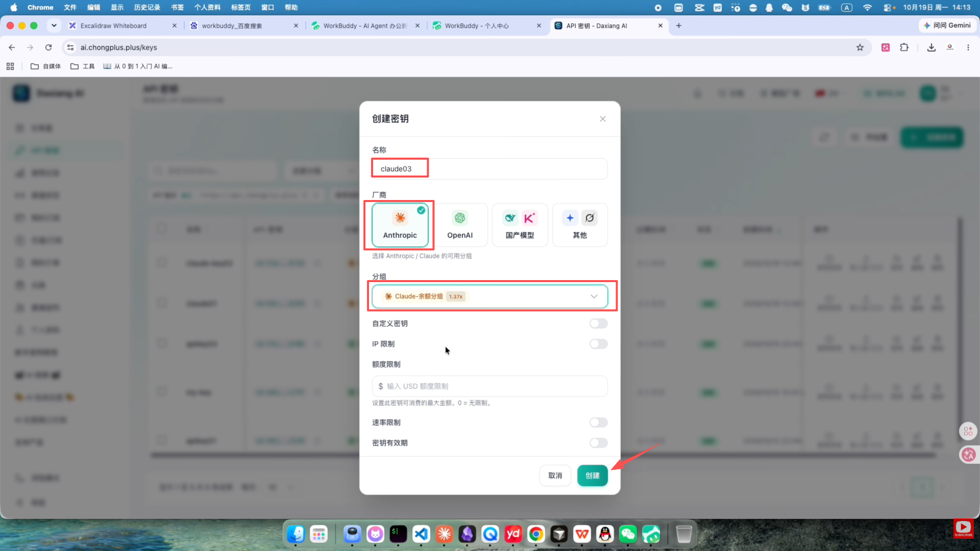Viewport: 980px width, 551px height.
Task: Select the Anthropic vendor card
Action: point(400,225)
